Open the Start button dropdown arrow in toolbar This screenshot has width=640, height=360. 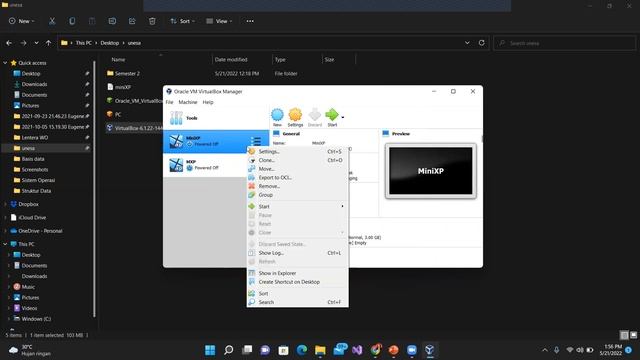pyautogui.click(x=343, y=117)
